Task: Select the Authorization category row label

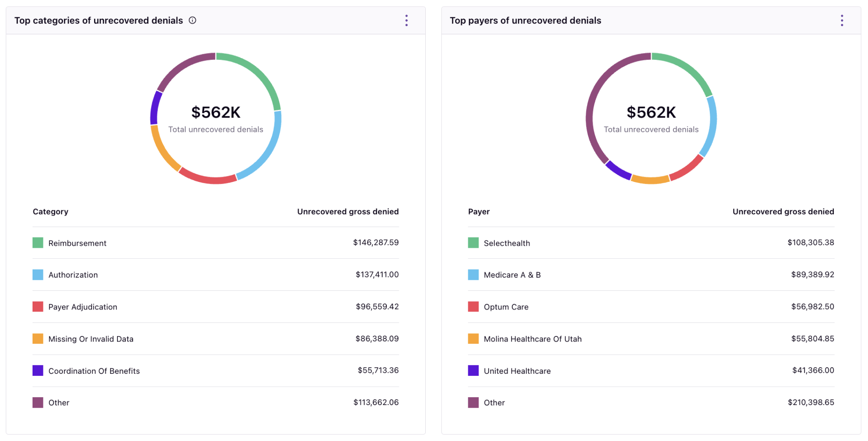Action: pos(73,275)
